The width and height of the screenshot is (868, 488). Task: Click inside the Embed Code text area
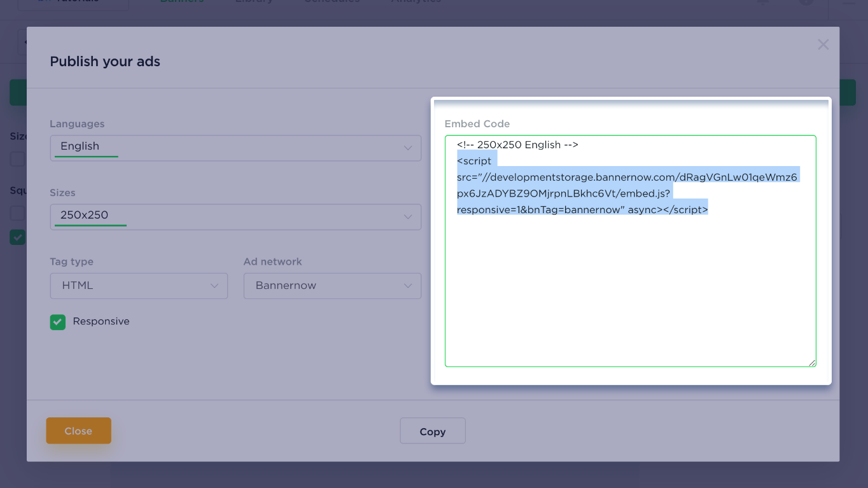click(x=630, y=251)
